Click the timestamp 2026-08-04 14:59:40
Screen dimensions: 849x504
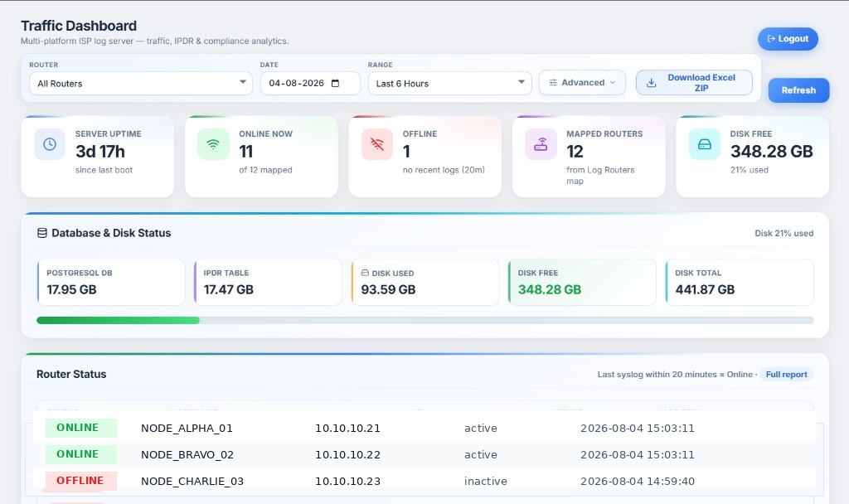click(638, 482)
